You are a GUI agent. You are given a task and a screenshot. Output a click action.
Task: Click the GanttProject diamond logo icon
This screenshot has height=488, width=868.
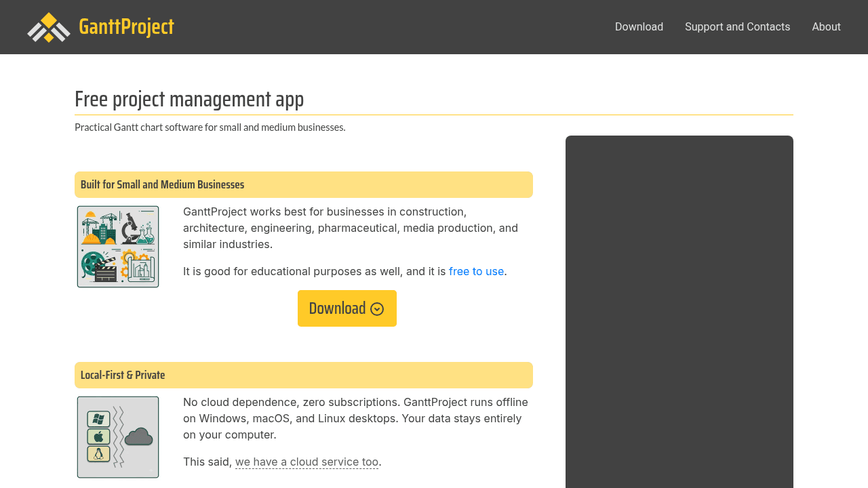(x=49, y=27)
